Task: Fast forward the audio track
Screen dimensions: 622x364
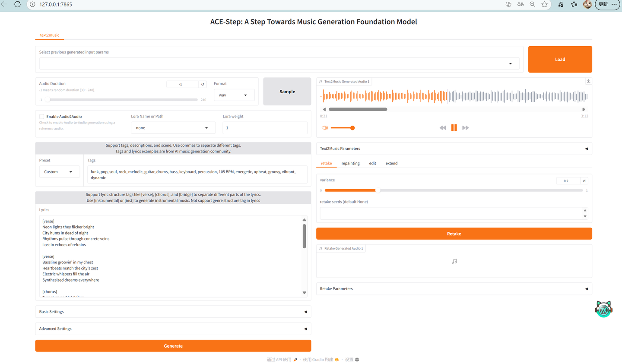Action: [466, 128]
